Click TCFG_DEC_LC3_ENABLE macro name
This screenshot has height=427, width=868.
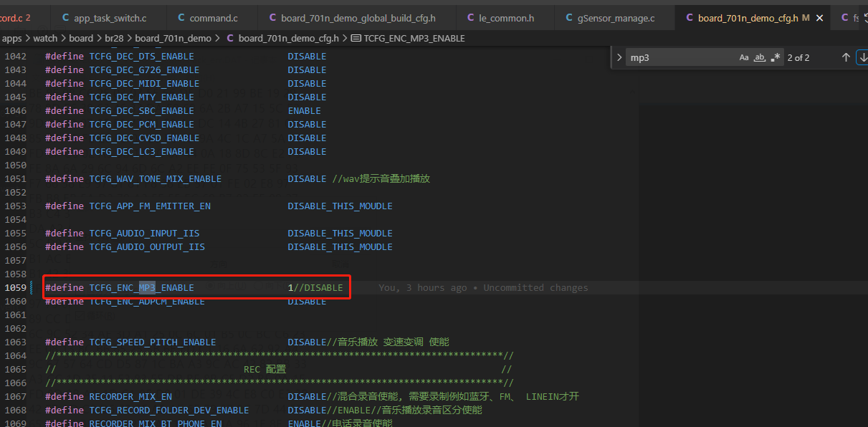pos(142,152)
